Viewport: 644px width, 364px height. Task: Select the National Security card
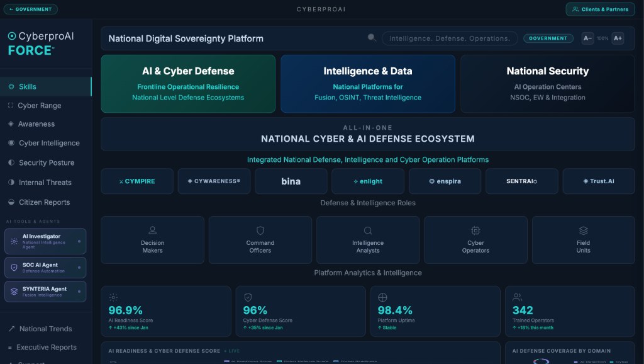[548, 84]
